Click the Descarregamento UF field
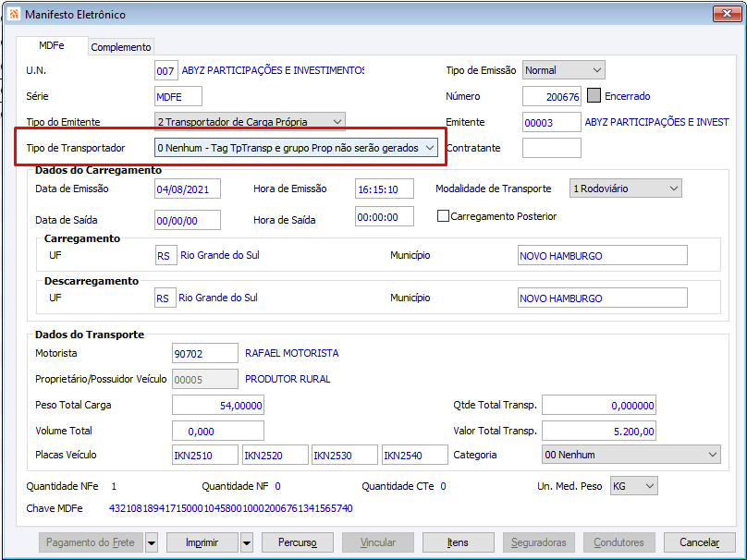This screenshot has width=747, height=560. tap(165, 298)
